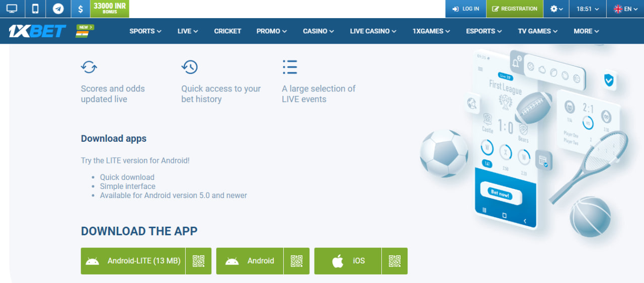
Task: Open the dollar payments icon
Action: click(80, 9)
